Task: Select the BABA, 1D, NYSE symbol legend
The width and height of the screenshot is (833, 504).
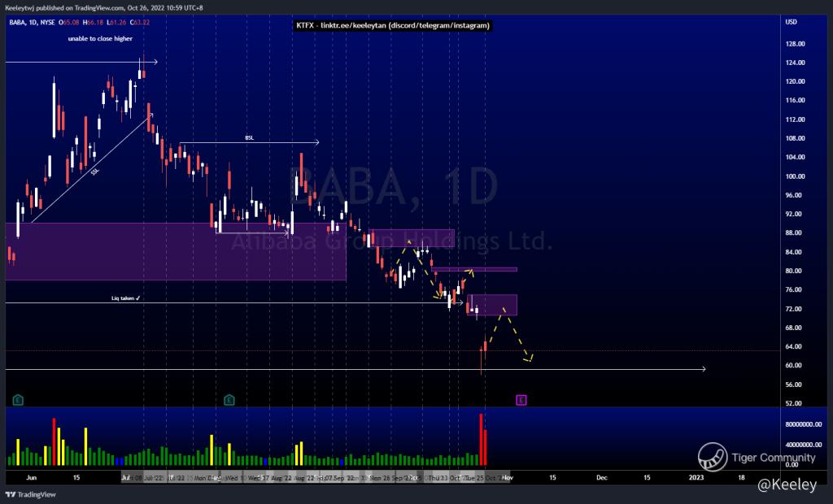Action: (32, 22)
